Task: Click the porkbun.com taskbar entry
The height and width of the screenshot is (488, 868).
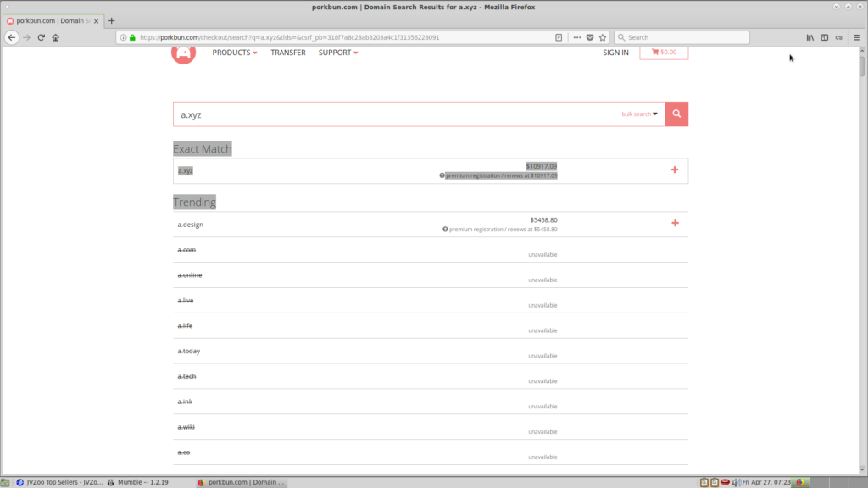Action: [x=241, y=482]
